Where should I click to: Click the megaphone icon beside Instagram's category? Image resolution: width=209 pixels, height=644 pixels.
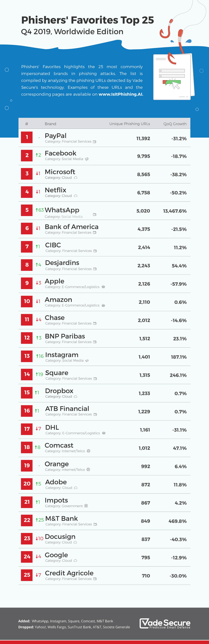pos(87,360)
